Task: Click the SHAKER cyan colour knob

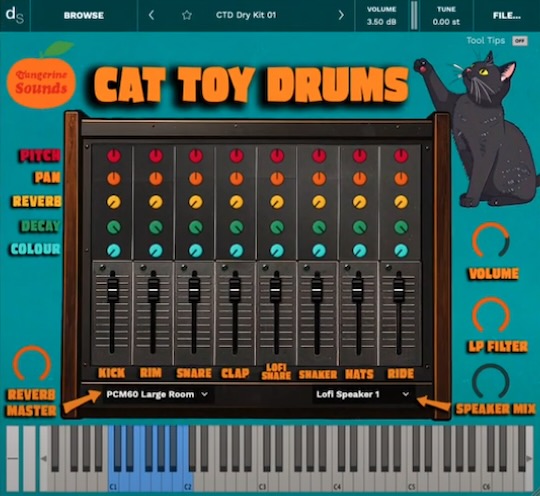Action: (319, 251)
